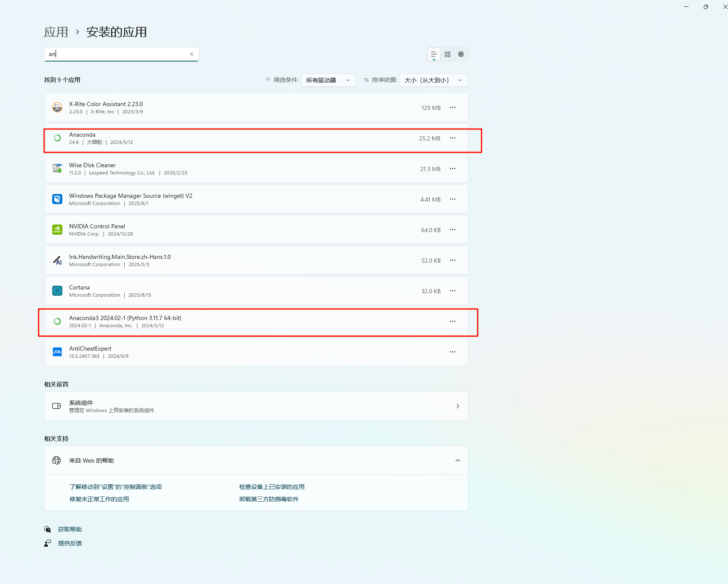Image resolution: width=728 pixels, height=584 pixels.
Task: Open more options for Anaconda3 2024.02-1
Action: (453, 321)
